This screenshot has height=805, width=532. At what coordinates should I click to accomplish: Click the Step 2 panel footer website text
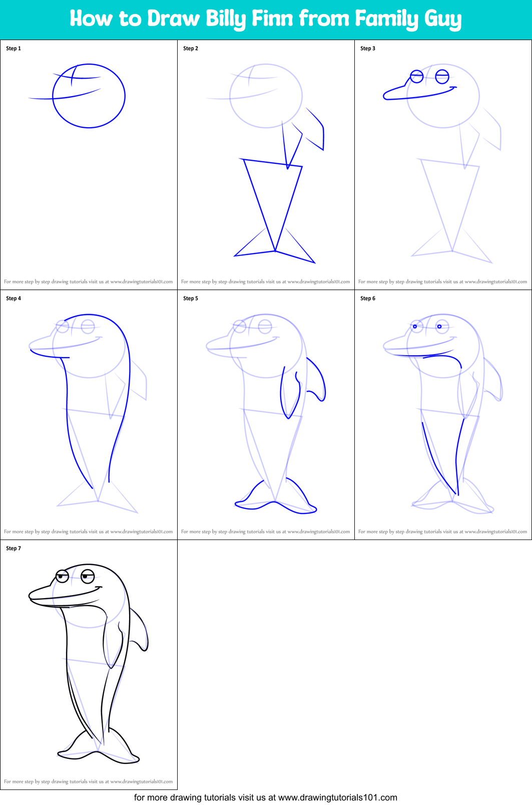[x=266, y=282]
